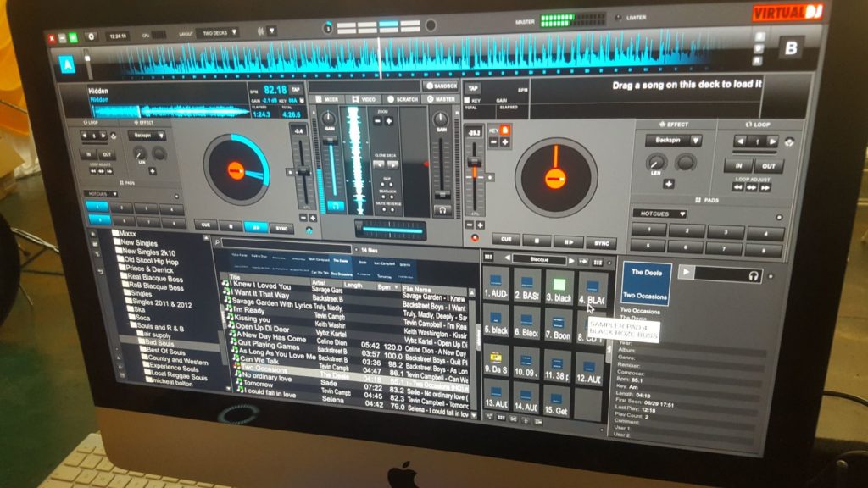
Task: Toggle key lock icon on deck B
Action: click(505, 130)
